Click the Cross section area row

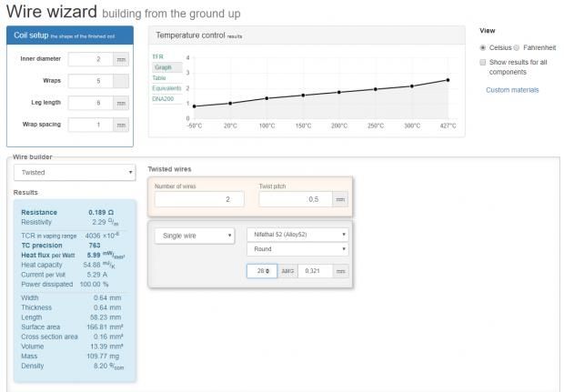click(x=72, y=337)
